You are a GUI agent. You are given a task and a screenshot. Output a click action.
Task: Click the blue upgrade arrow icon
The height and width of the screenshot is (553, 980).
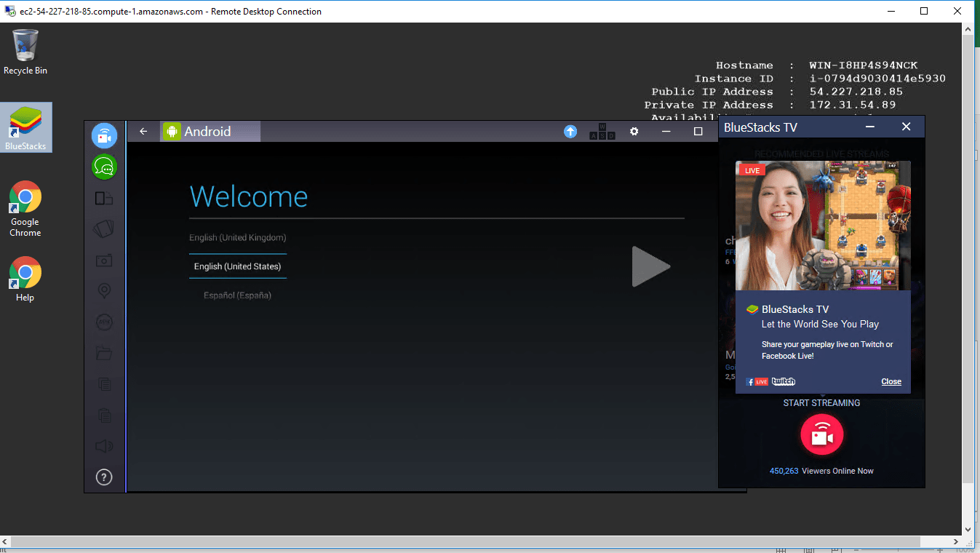tap(570, 132)
